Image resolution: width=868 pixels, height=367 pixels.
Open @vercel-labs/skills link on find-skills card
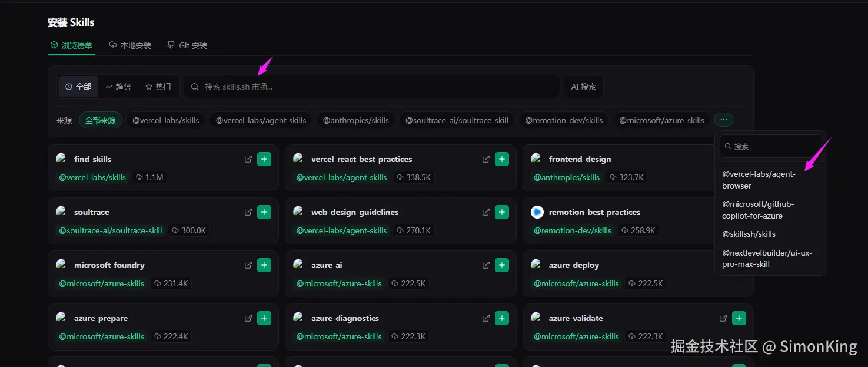tap(92, 177)
